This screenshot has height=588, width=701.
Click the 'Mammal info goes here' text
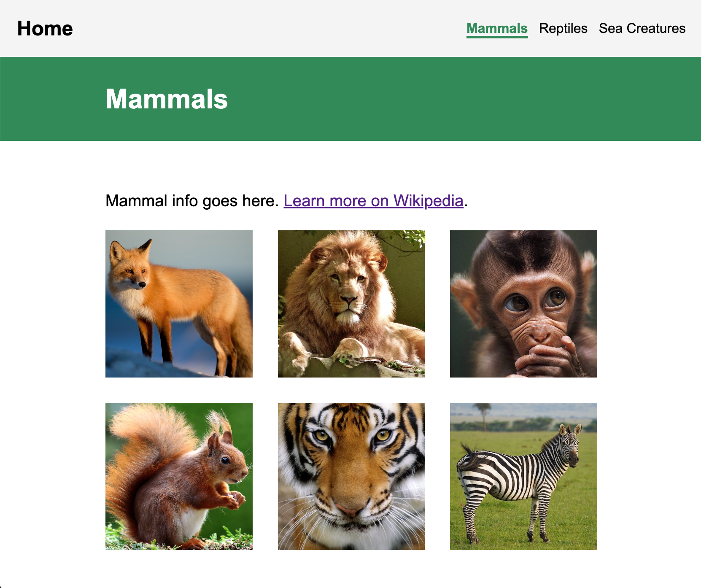(192, 201)
